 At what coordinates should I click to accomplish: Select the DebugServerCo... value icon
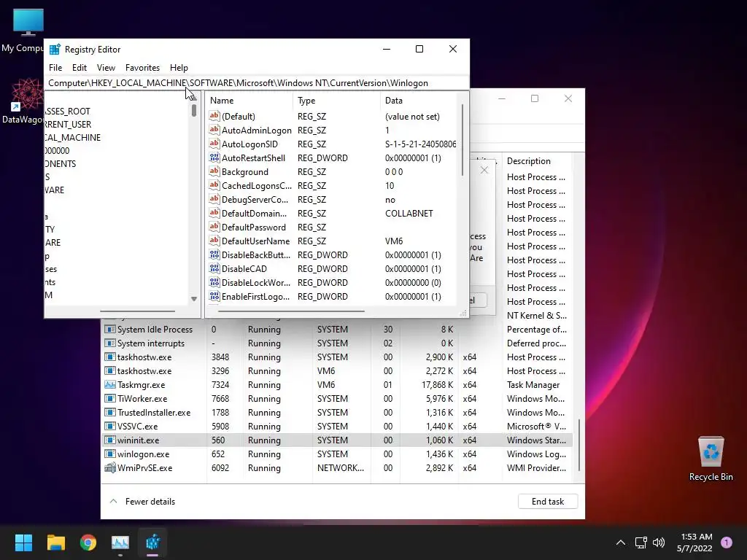pyautogui.click(x=214, y=199)
